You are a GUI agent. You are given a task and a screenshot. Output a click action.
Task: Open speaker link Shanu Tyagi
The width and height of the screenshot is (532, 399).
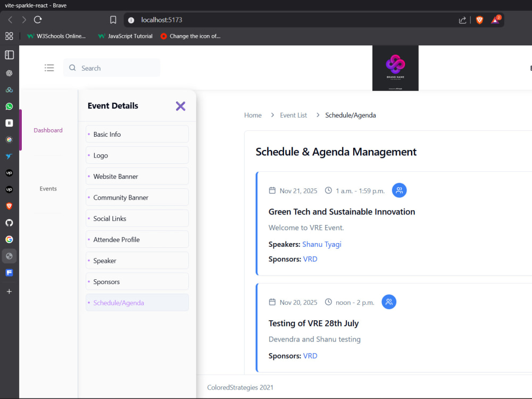pos(322,244)
